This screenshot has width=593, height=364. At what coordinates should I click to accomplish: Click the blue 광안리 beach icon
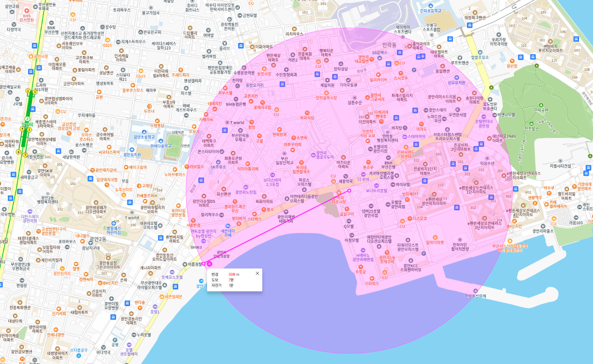201,281
